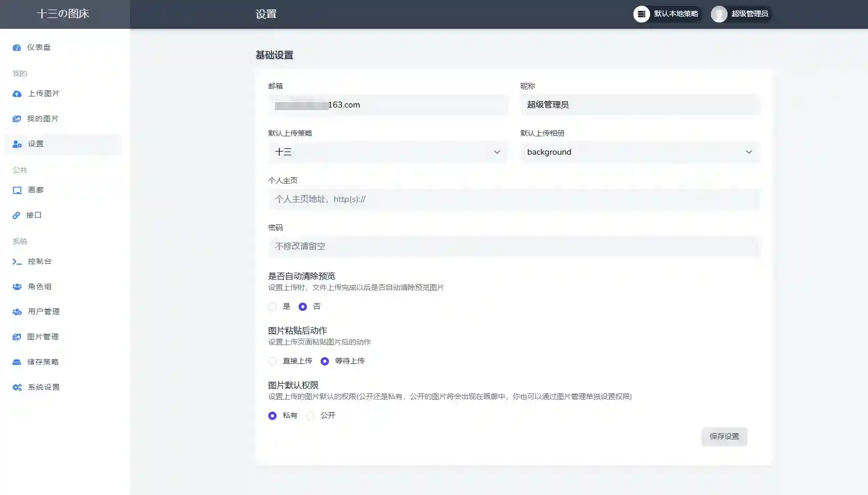Select the 画廊 gallery icon
The height and width of the screenshot is (495, 868).
17,190
